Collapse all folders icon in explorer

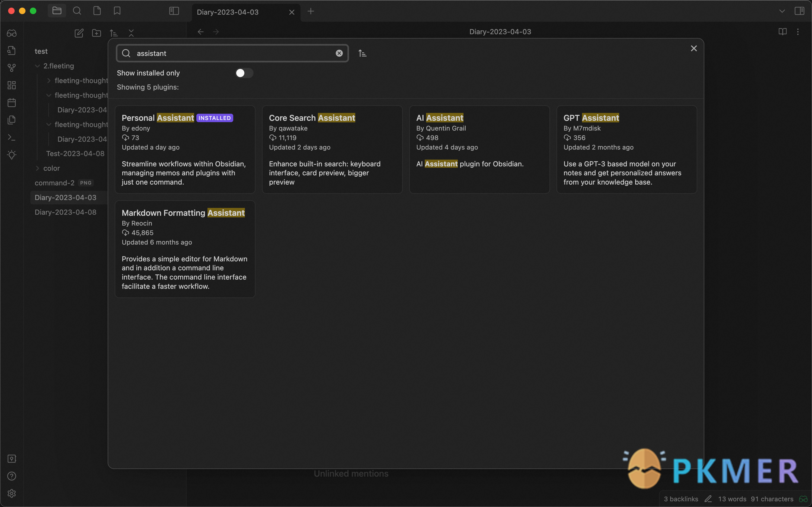coord(131,33)
